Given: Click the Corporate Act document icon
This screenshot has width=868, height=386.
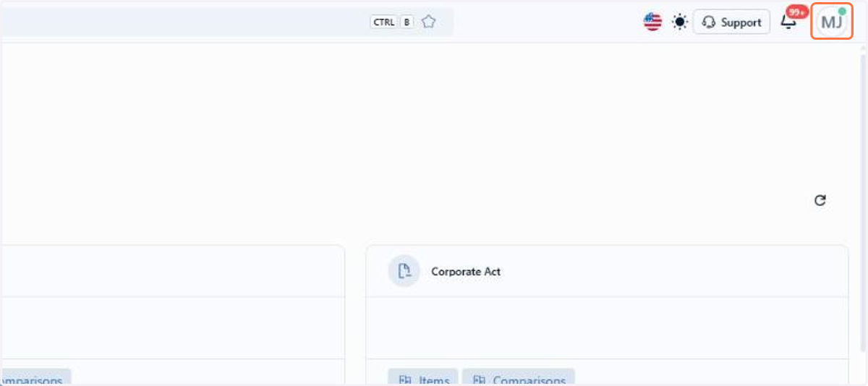Looking at the screenshot, I should [404, 271].
